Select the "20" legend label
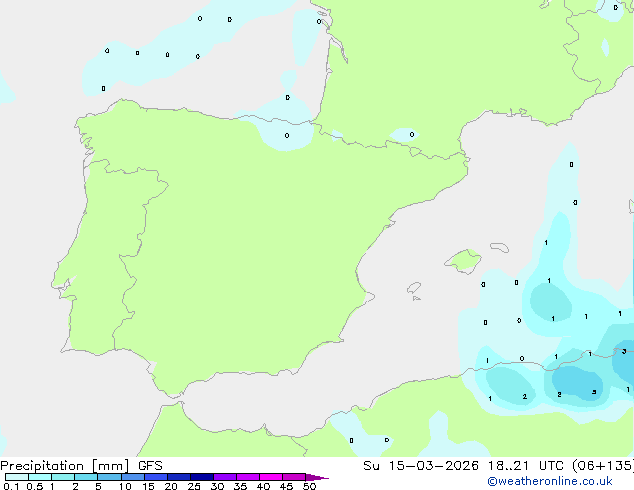The height and width of the screenshot is (490, 634). click(171, 486)
